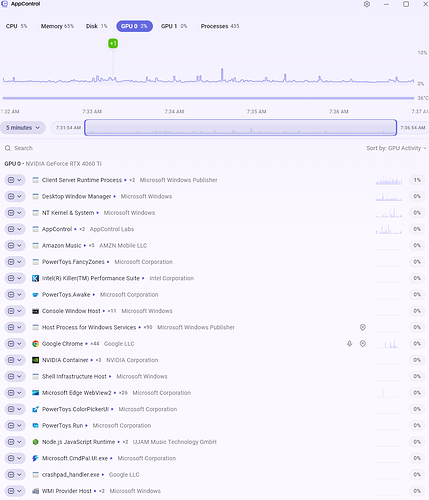429x500 pixels.
Task: Click location pin icon on Host Process row
Action: point(363,327)
